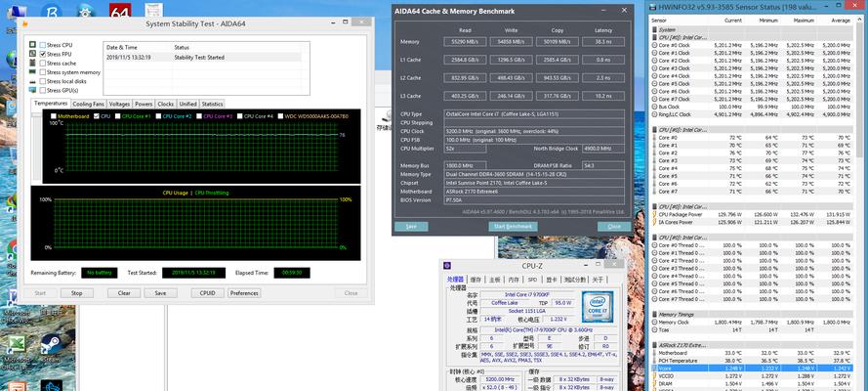Open the AIDA64 red 64 desktop icon
The height and width of the screenshot is (391, 868).
pyautogui.click(x=119, y=10)
